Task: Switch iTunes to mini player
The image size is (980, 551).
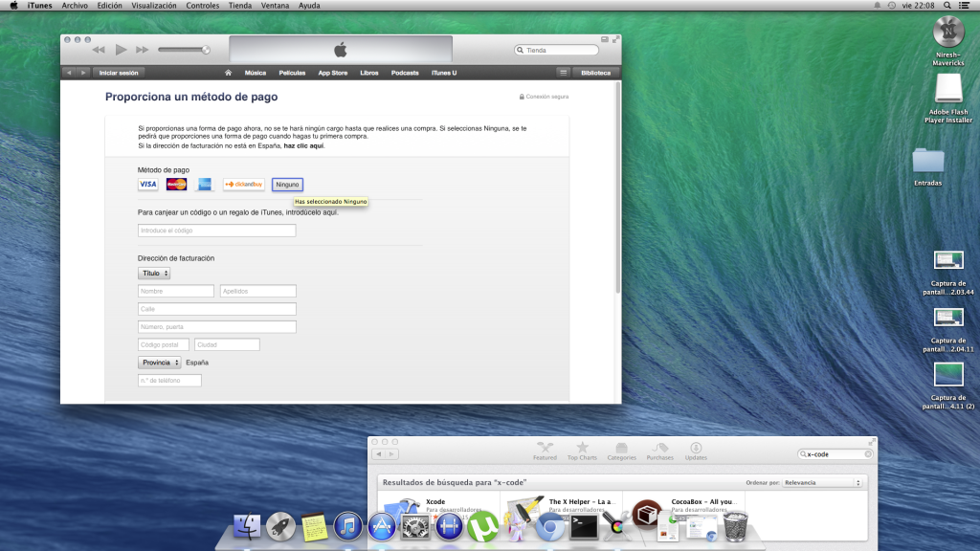Action: (605, 39)
